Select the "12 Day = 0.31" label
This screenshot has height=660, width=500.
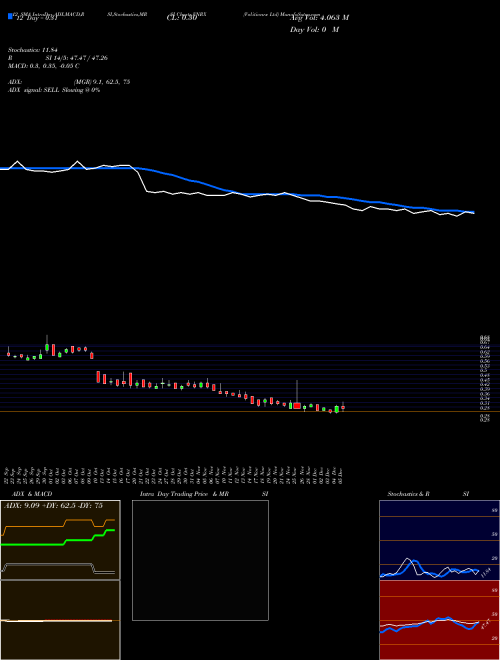36,18
